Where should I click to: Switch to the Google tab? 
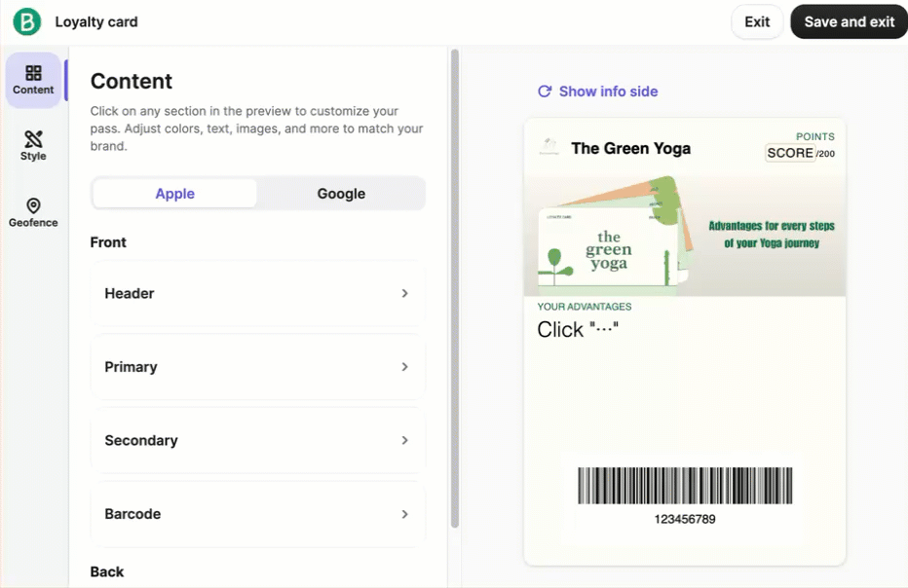click(x=341, y=194)
